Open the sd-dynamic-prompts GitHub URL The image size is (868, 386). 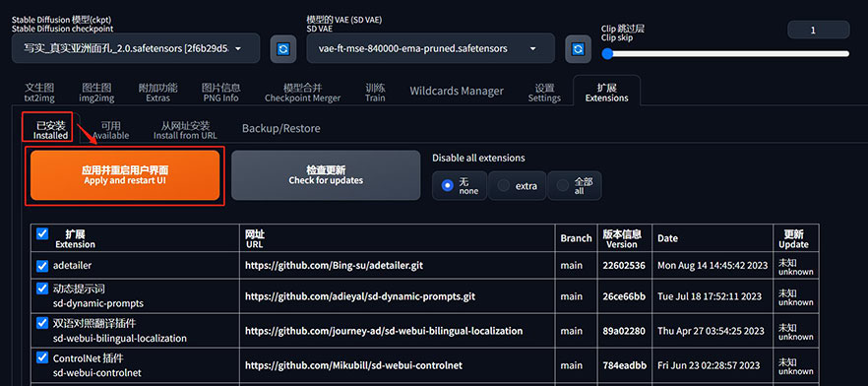point(360,296)
